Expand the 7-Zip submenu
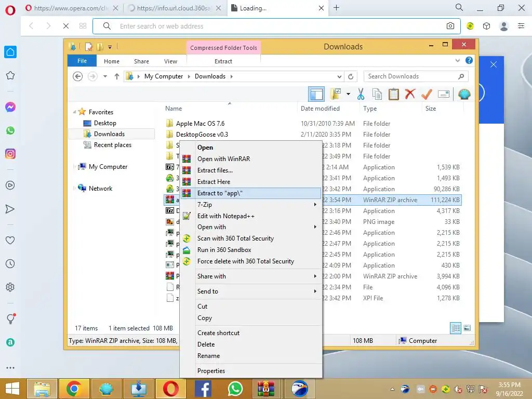The image size is (532, 399). (x=315, y=204)
